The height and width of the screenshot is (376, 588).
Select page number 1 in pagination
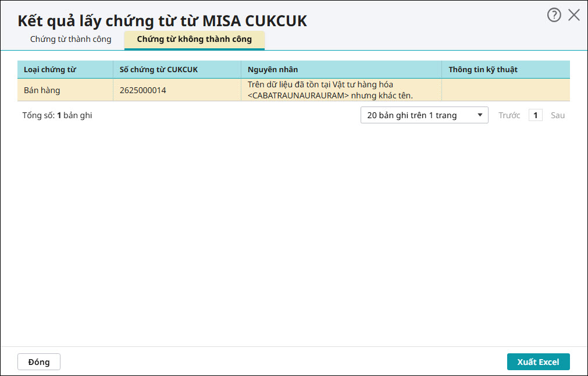535,115
